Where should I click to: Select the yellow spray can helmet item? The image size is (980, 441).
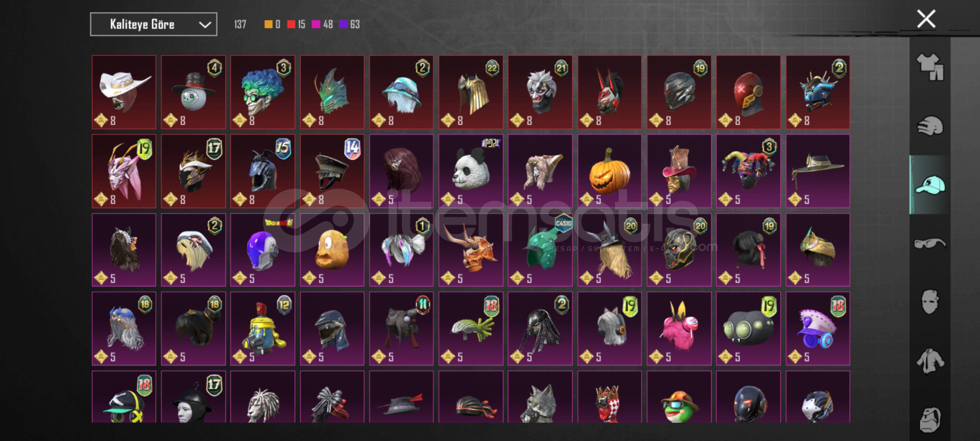(263, 329)
